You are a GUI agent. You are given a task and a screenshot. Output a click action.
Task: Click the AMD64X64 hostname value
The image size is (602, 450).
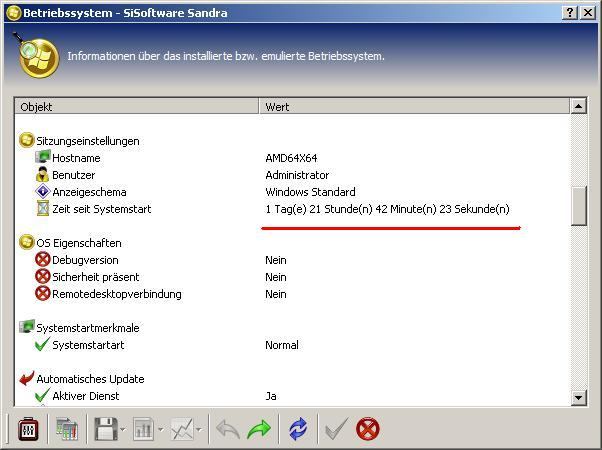291,158
